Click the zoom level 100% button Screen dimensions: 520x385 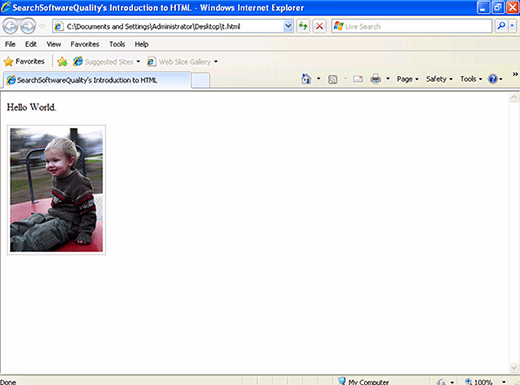tap(479, 381)
